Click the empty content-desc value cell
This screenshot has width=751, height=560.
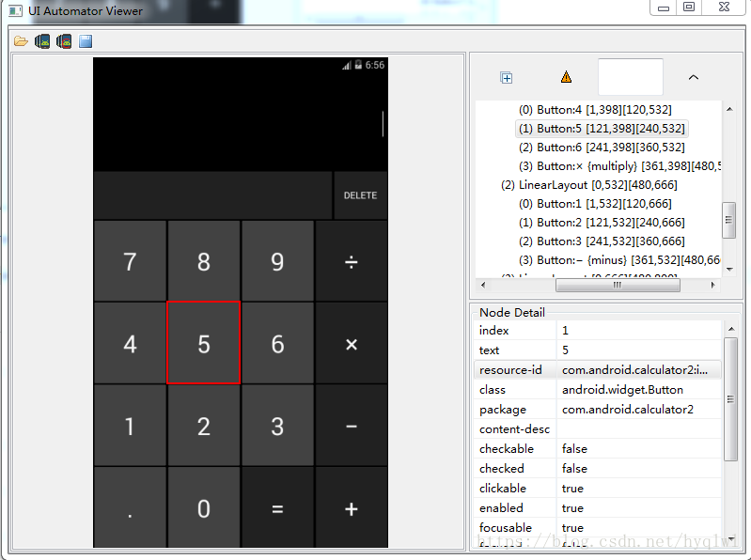coord(639,428)
